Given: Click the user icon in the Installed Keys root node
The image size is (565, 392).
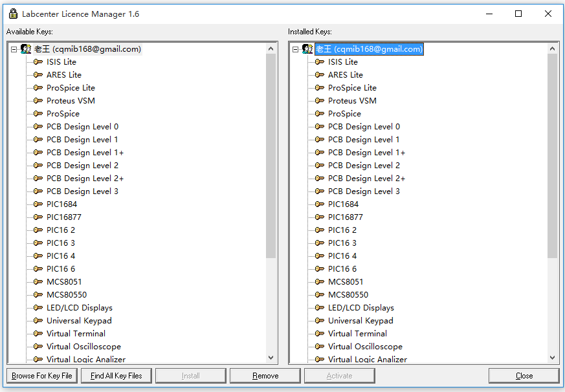Looking at the screenshot, I should click(x=307, y=49).
